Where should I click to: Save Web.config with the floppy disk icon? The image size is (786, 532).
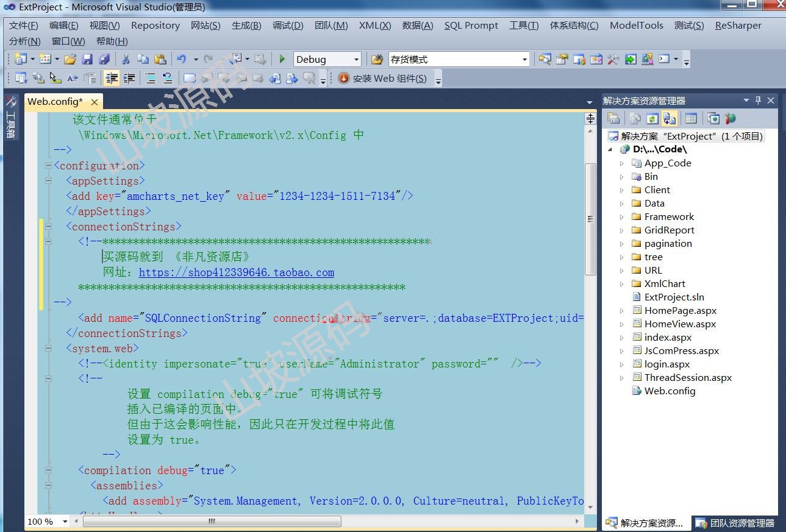(x=87, y=59)
